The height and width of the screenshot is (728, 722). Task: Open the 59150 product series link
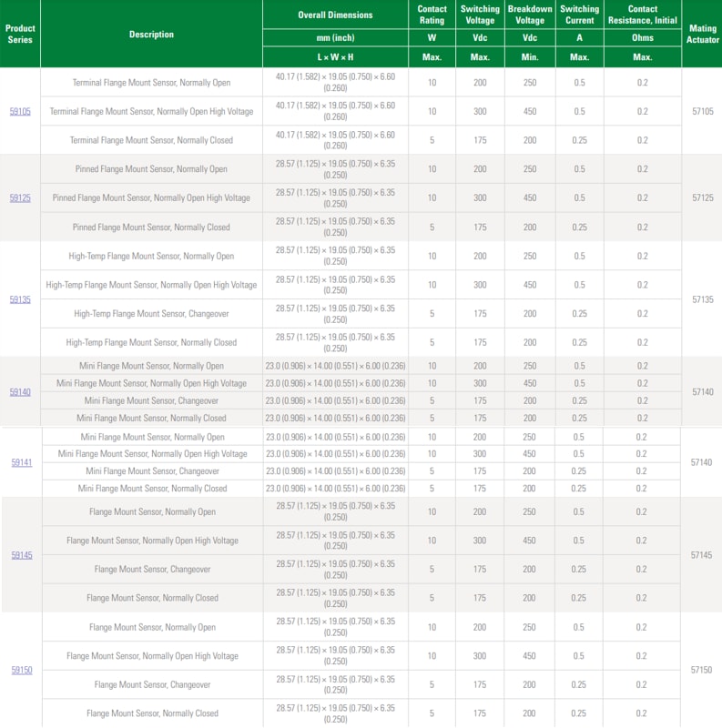coord(21,671)
